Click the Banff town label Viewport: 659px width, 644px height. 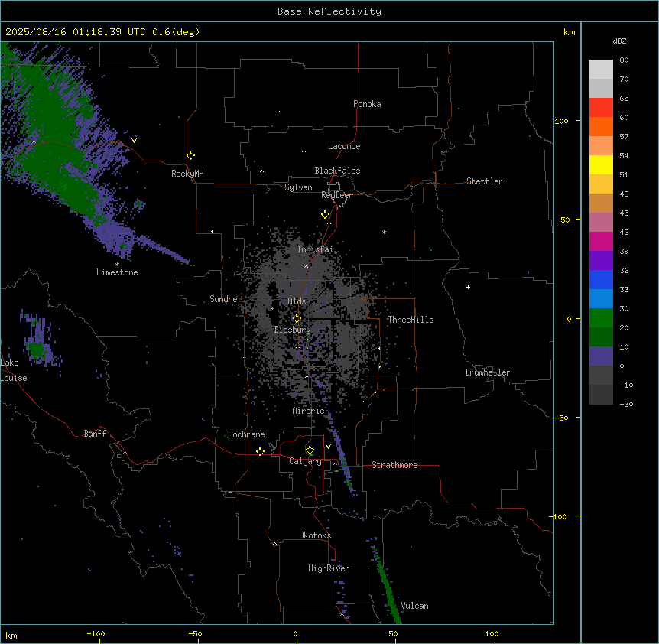(95, 434)
